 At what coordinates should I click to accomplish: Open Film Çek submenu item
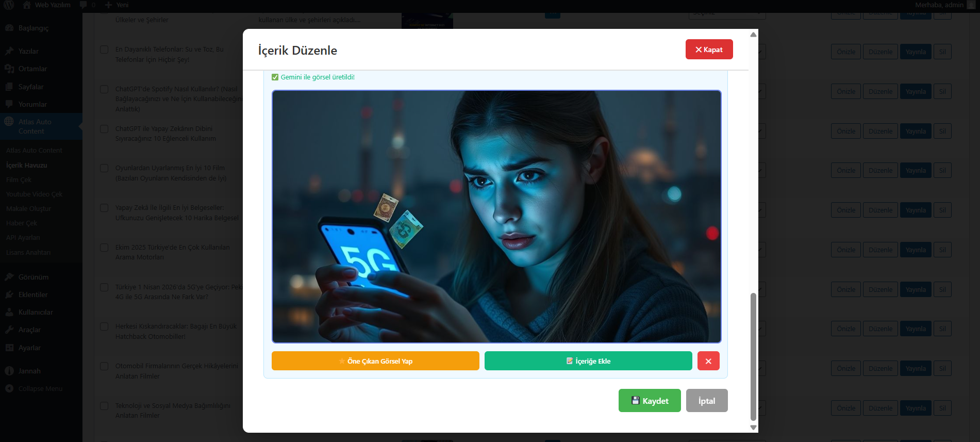[x=19, y=179]
